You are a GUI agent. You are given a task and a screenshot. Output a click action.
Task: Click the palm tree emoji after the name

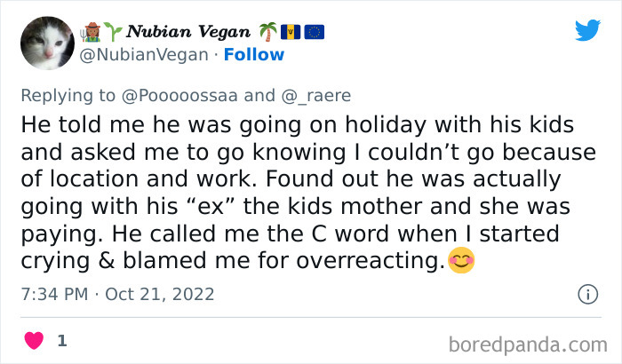(268, 32)
